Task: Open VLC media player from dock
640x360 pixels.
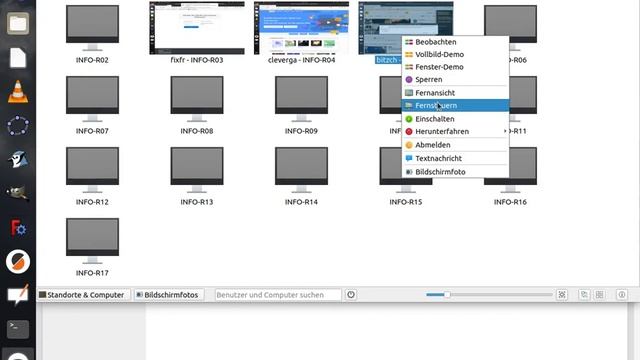Action: [18, 91]
